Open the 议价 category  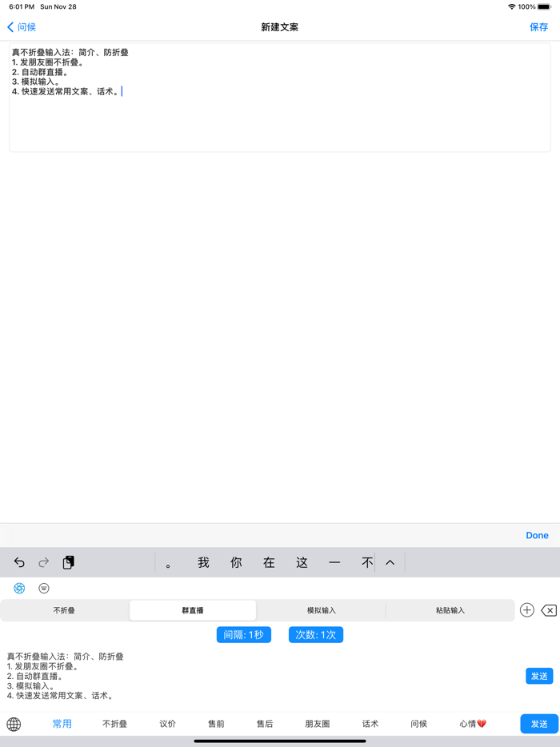coord(167,724)
